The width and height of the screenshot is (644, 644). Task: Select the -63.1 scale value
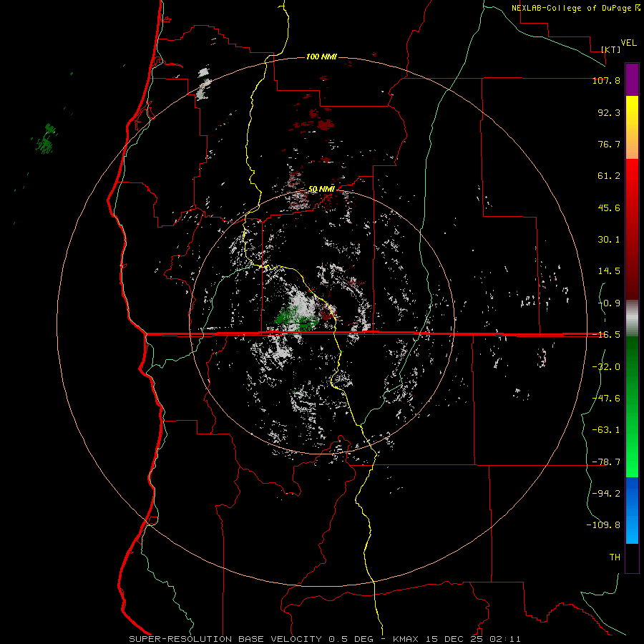point(606,430)
